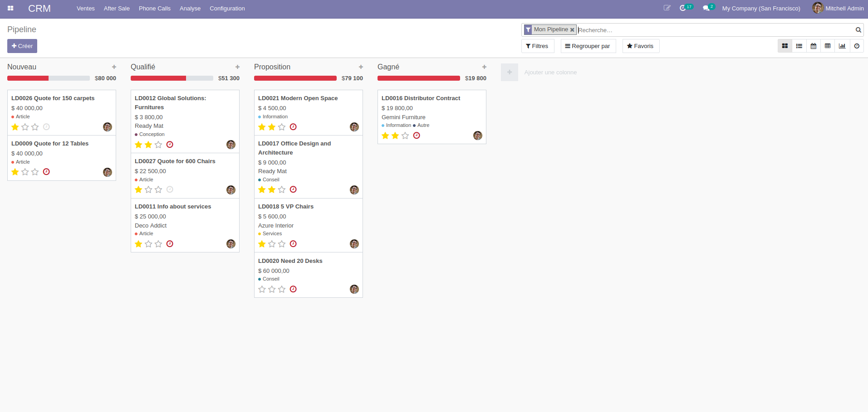Switch to Graph chart view
The width and height of the screenshot is (868, 412).
(x=842, y=46)
